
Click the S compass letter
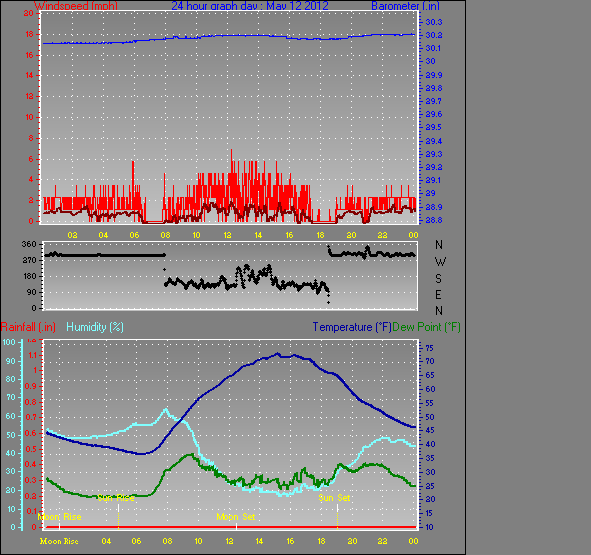coord(438,279)
